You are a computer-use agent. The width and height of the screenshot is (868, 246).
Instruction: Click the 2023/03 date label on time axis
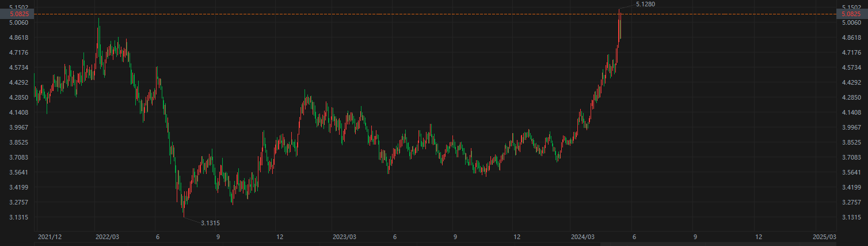coord(344,237)
